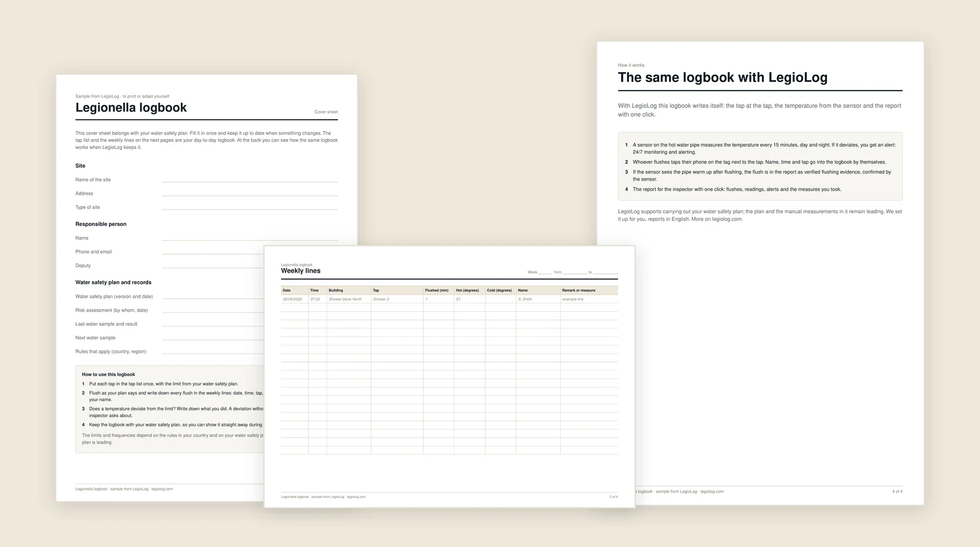This screenshot has height=547, width=980.
Task: Click the '07:30' example time cell
Action: 315,300
